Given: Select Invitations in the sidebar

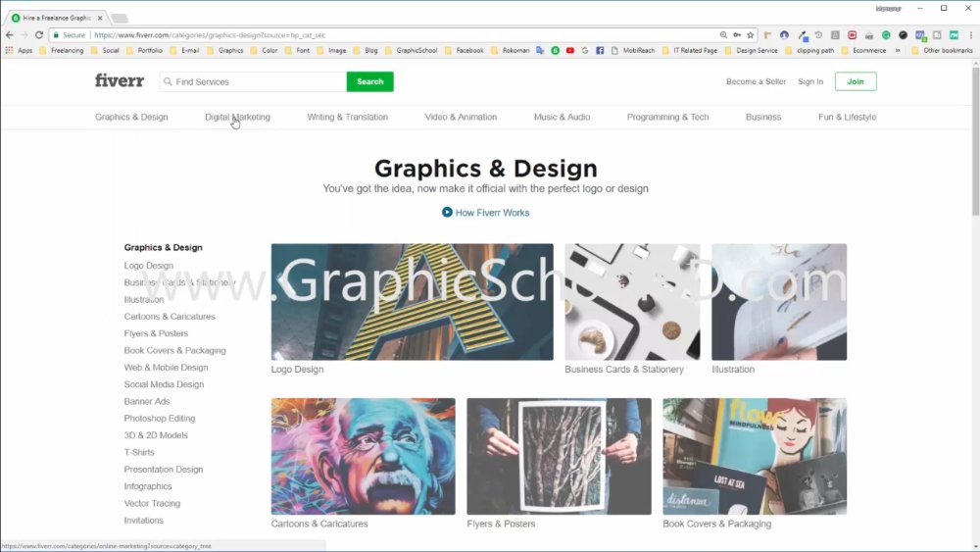Looking at the screenshot, I should click(143, 520).
